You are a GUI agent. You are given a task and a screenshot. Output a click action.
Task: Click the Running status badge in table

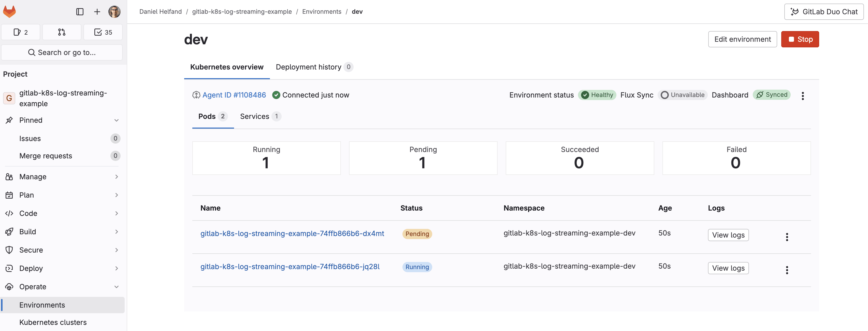[x=417, y=267]
